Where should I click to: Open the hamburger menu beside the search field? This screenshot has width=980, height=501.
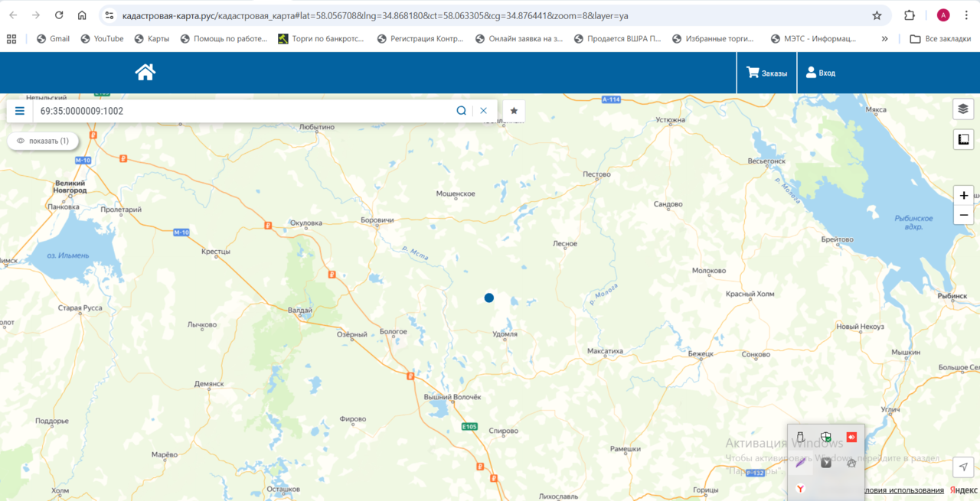[19, 110]
